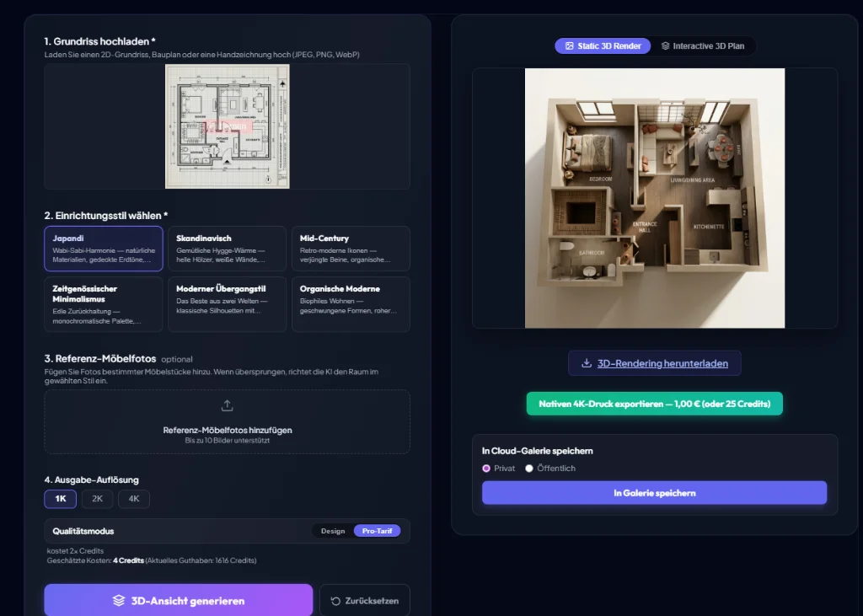Screen dimensions: 863x616
Task: Choose Design quality mode
Action: 333,531
